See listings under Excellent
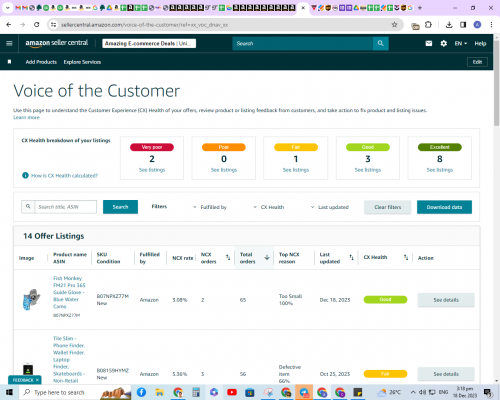 (440, 170)
